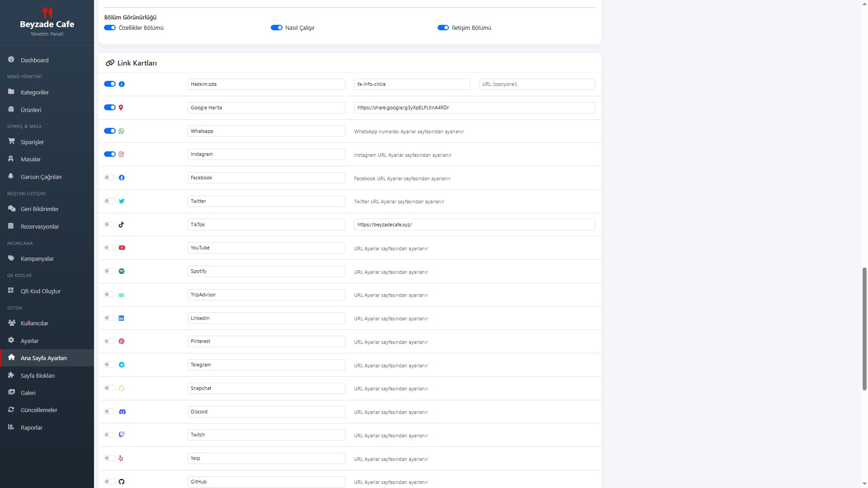868x488 pixels.
Task: Click the vertical page scrollbar thumb
Action: pos(864,329)
